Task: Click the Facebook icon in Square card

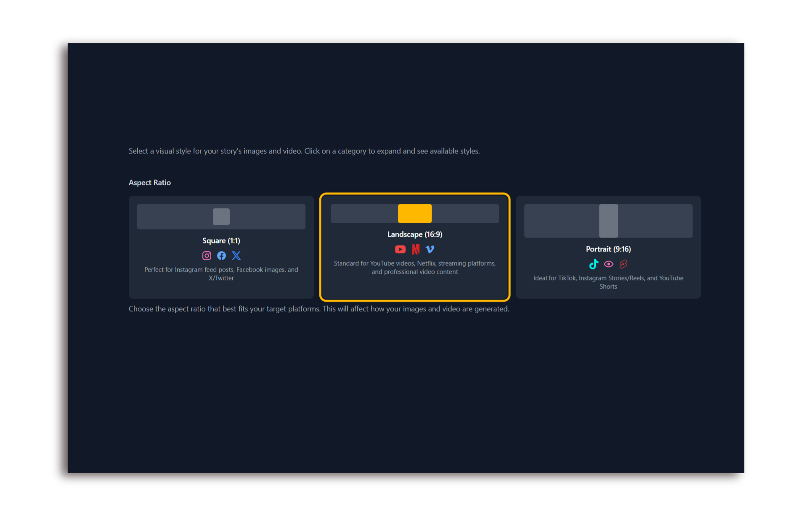Action: (x=221, y=255)
